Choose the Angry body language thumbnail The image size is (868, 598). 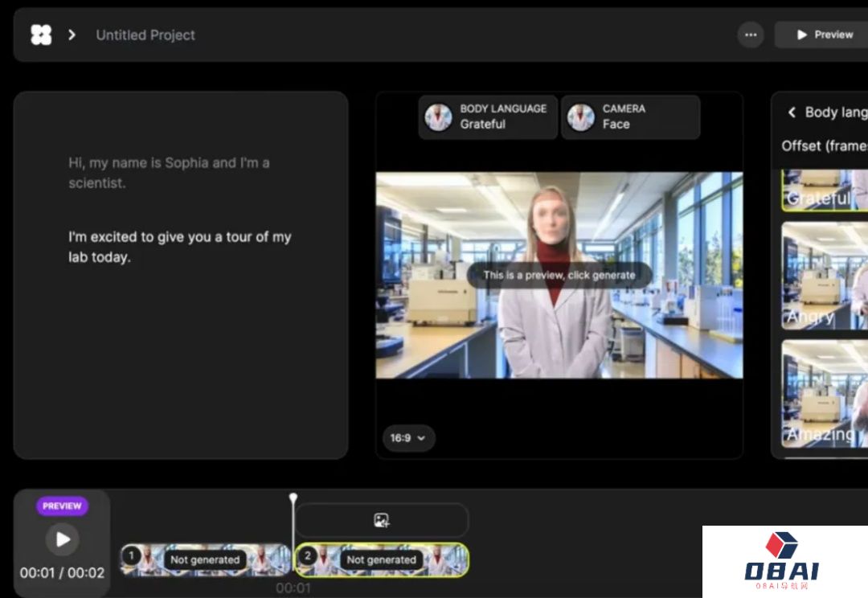pos(825,276)
